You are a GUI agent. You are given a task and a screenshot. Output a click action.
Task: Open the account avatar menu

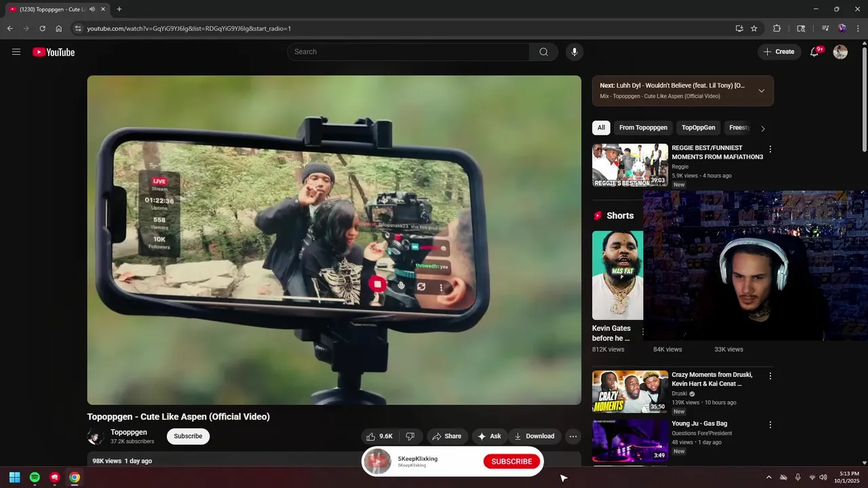coord(840,52)
